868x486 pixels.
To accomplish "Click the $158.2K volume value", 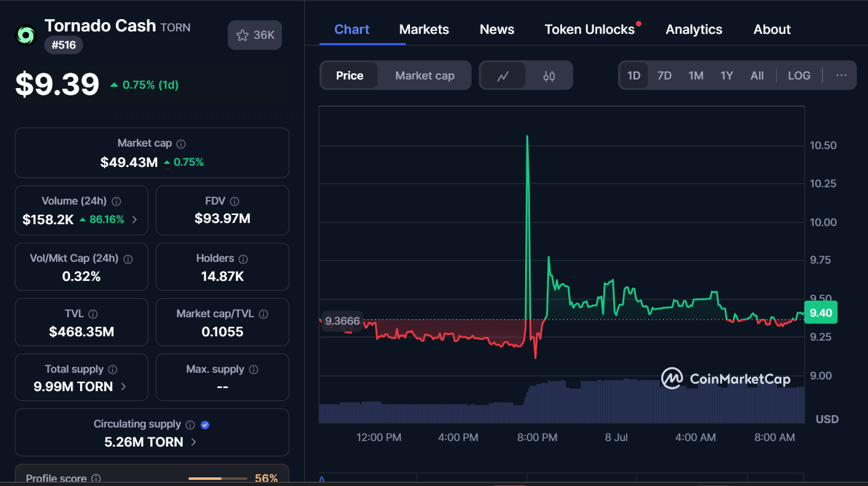I will [x=48, y=219].
